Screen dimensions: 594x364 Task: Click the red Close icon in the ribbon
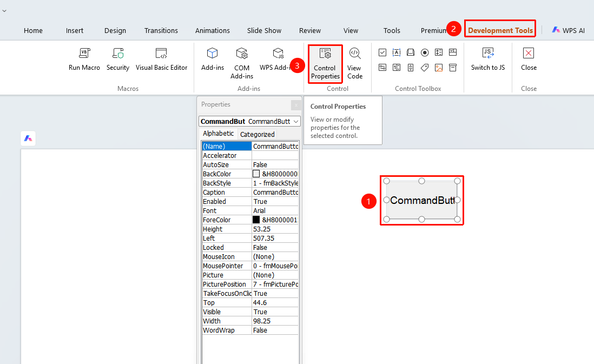529,53
